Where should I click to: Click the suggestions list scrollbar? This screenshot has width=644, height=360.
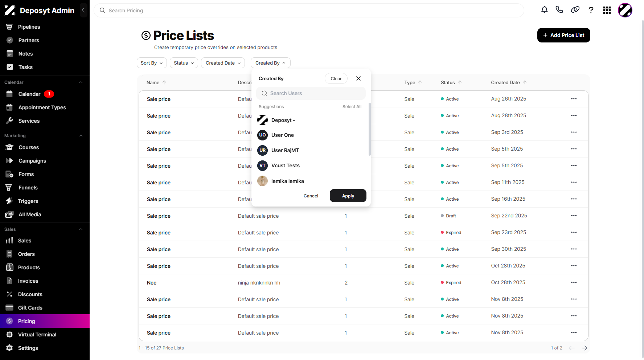(x=369, y=130)
